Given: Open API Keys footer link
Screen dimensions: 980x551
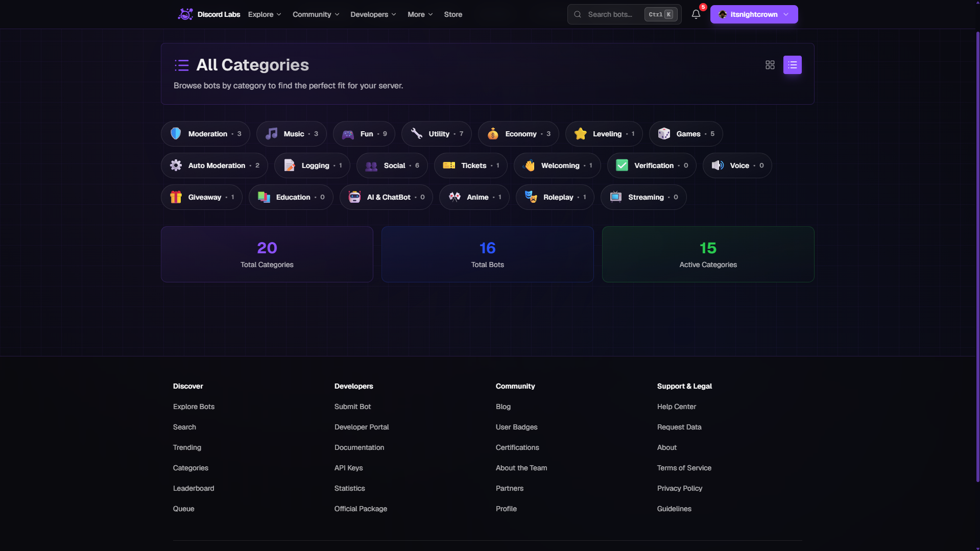Looking at the screenshot, I should 348,468.
